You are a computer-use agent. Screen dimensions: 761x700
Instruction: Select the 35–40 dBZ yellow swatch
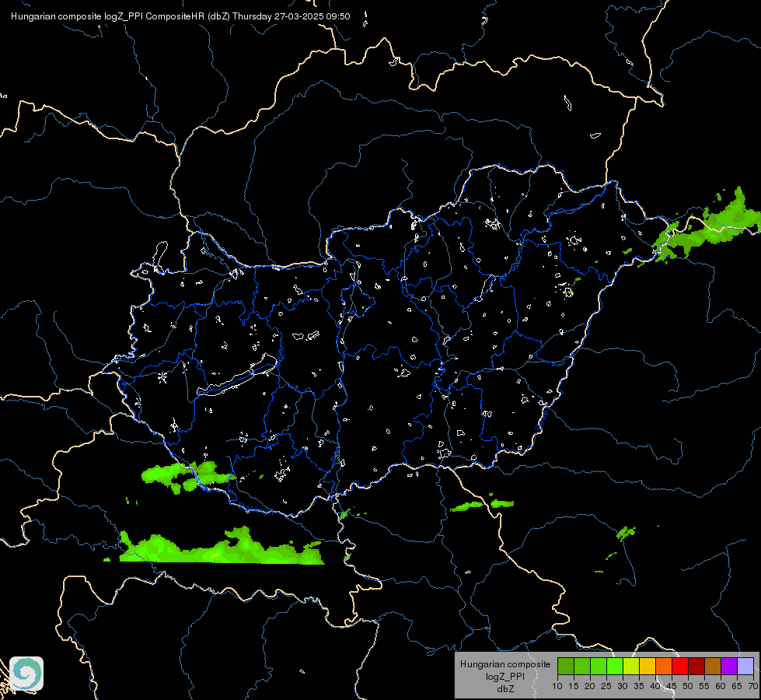coord(648,666)
